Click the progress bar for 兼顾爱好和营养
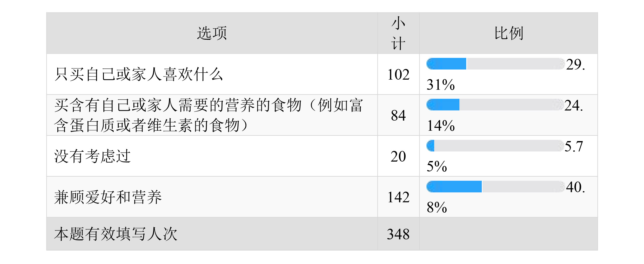This screenshot has width=644, height=264. 495,187
